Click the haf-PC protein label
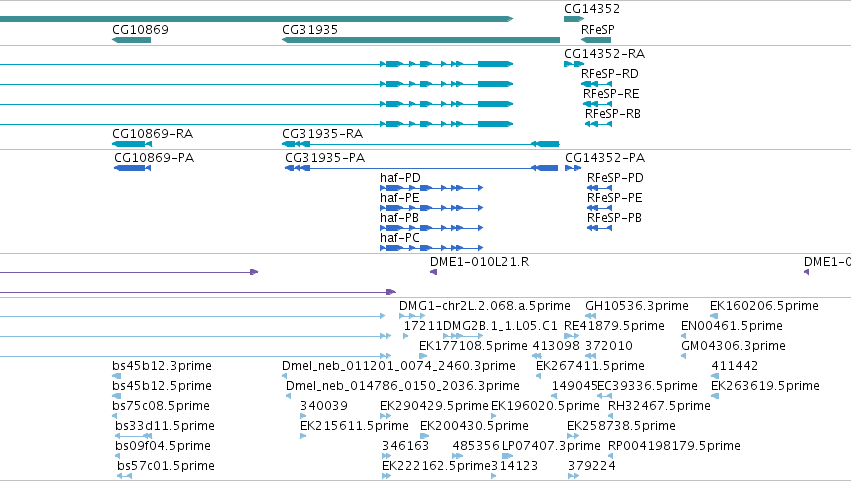 tap(400, 238)
